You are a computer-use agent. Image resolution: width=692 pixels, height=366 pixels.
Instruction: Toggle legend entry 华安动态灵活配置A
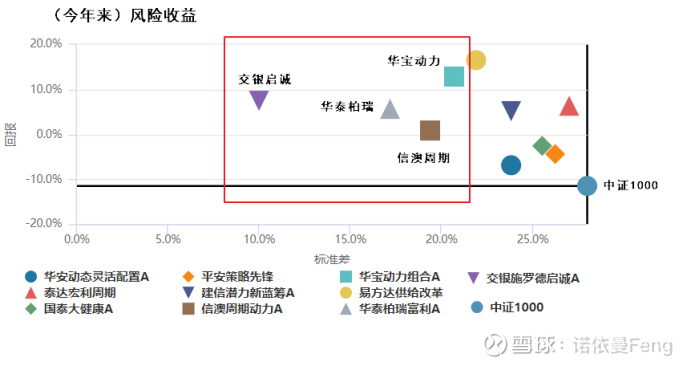click(x=87, y=277)
